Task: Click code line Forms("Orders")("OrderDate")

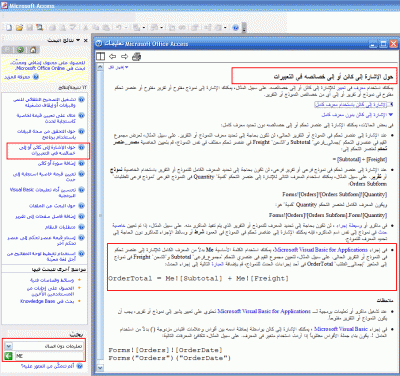Action: pos(170,358)
